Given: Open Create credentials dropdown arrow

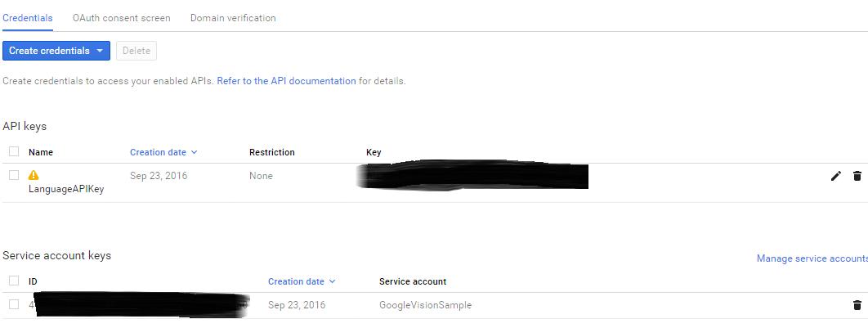Looking at the screenshot, I should tap(100, 51).
